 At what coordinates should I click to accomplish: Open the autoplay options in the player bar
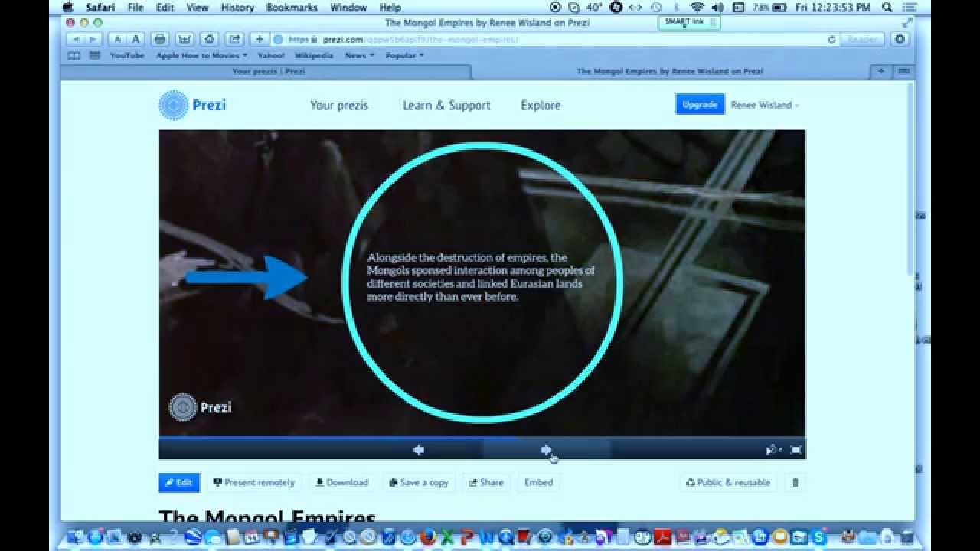coord(773,450)
